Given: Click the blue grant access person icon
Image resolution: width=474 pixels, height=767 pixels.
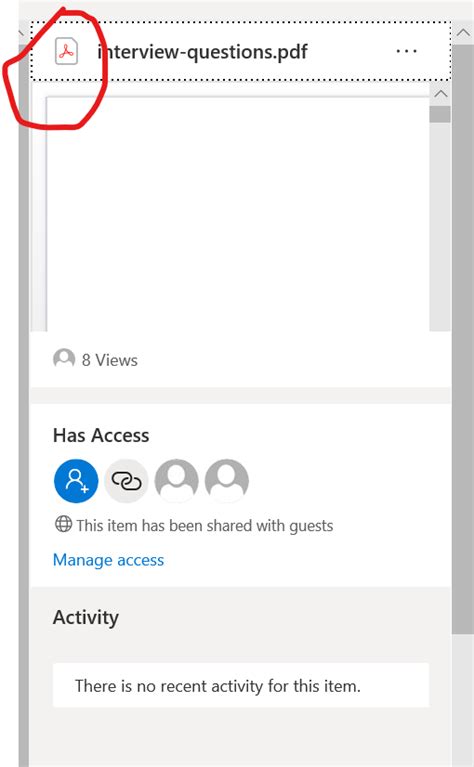Looking at the screenshot, I should click(x=76, y=481).
